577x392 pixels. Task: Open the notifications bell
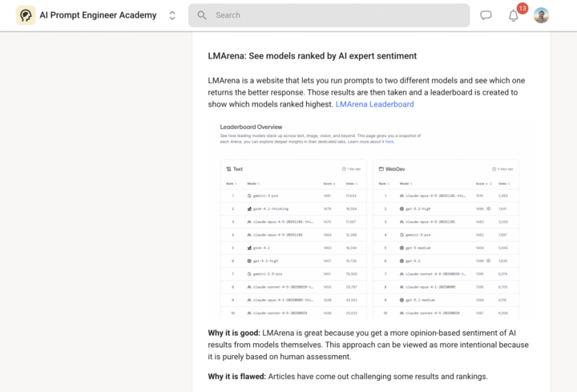pos(514,15)
